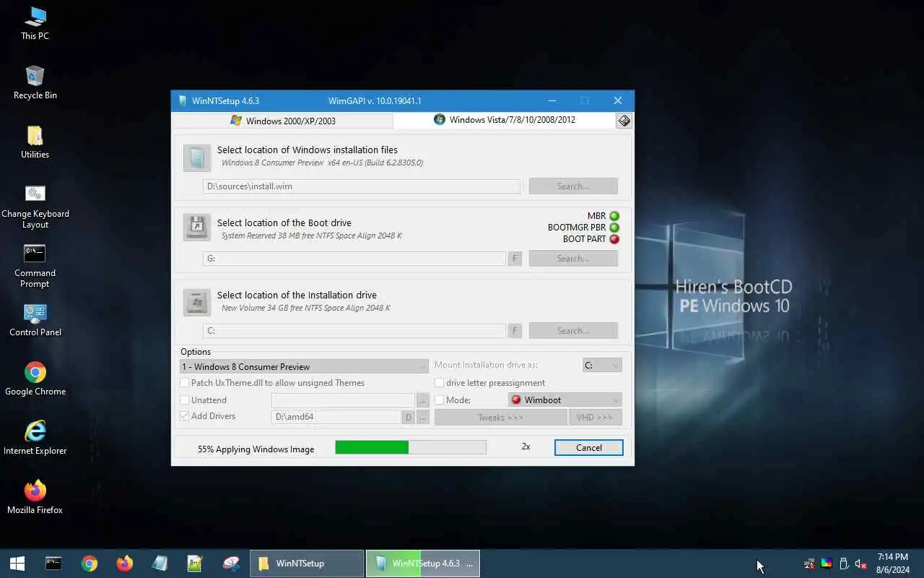Click the D:\sources\install.wim path field

(x=362, y=186)
